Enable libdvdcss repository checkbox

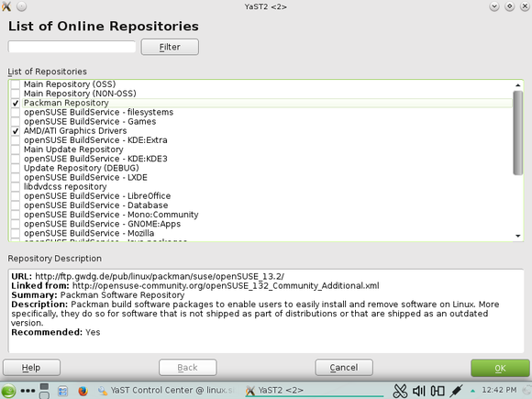point(16,186)
